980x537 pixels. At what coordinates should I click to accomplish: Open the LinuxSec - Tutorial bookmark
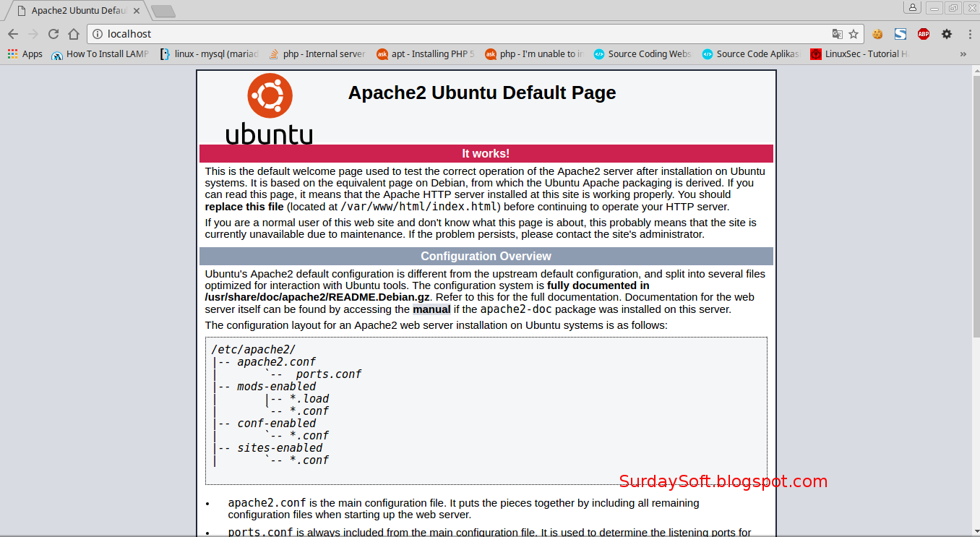point(859,54)
